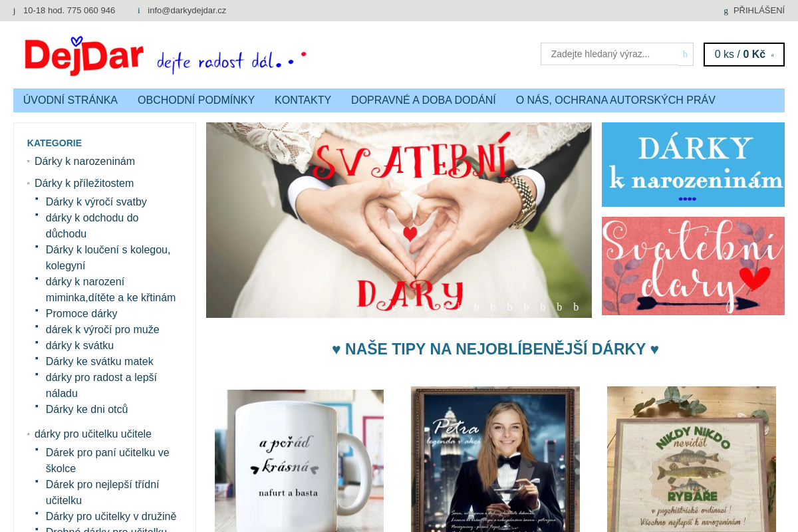Open the OBCHODNÍ PODMÍNKY menu item
Viewport: 798px width, 532px height.
tap(196, 100)
